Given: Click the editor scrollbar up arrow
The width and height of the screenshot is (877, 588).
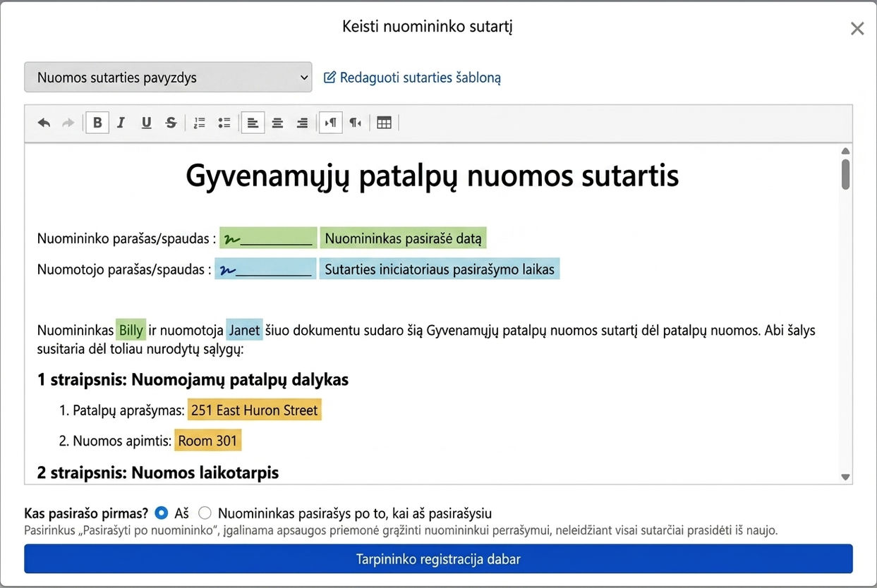Looking at the screenshot, I should pos(845,151).
